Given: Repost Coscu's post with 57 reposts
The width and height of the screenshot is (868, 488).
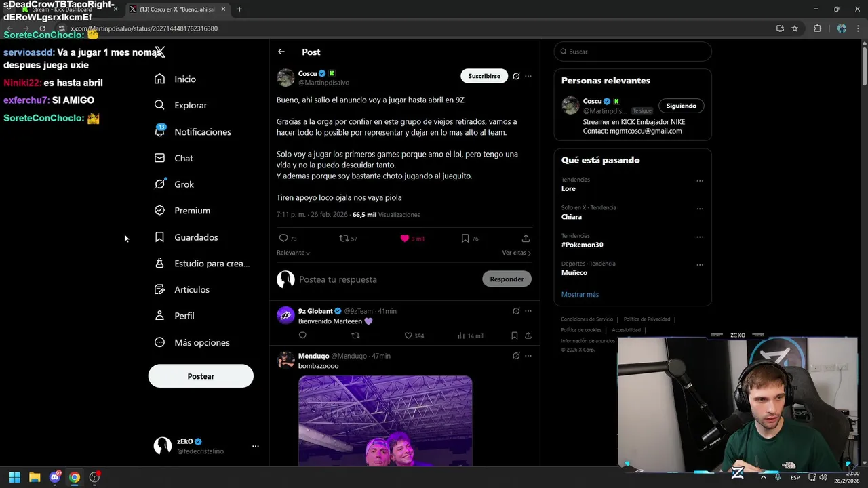Looking at the screenshot, I should tap(344, 238).
